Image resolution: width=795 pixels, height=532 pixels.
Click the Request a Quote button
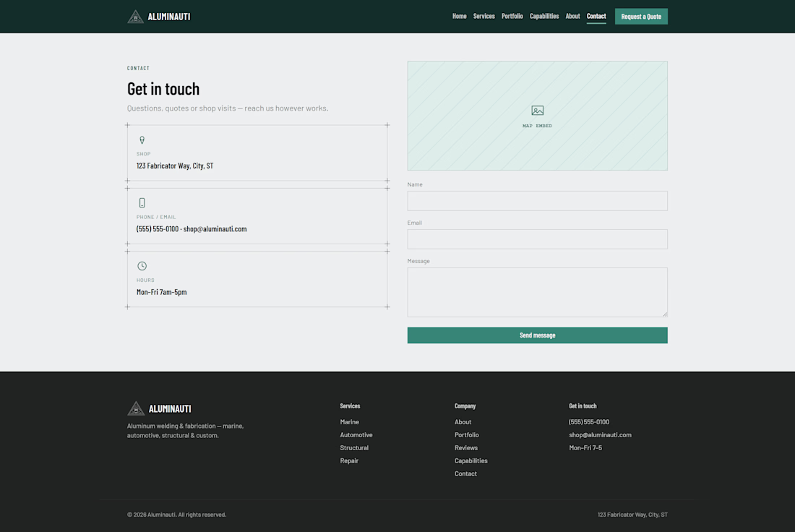tap(641, 16)
